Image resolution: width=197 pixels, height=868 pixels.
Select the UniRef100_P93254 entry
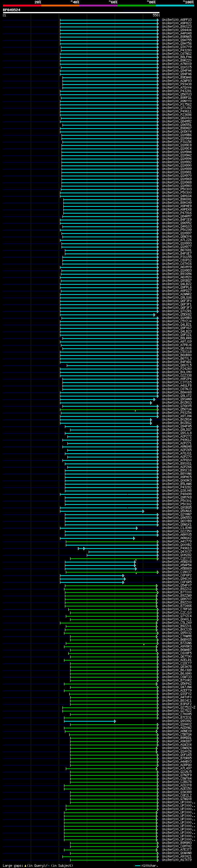pos(176,413)
